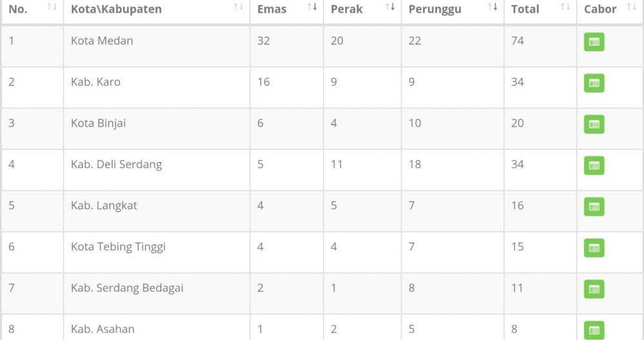Open cabor details for Kota Medan
644x340 pixels.
coord(594,42)
